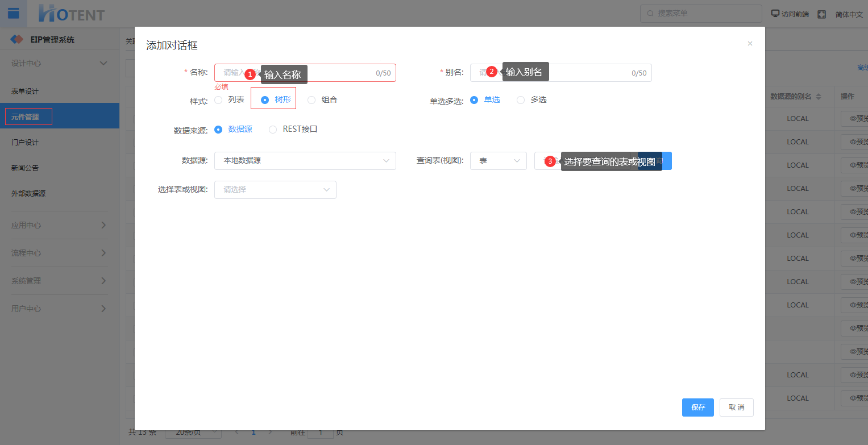Open the 本地数据源 dropdown
This screenshot has height=445, width=868.
coord(305,161)
